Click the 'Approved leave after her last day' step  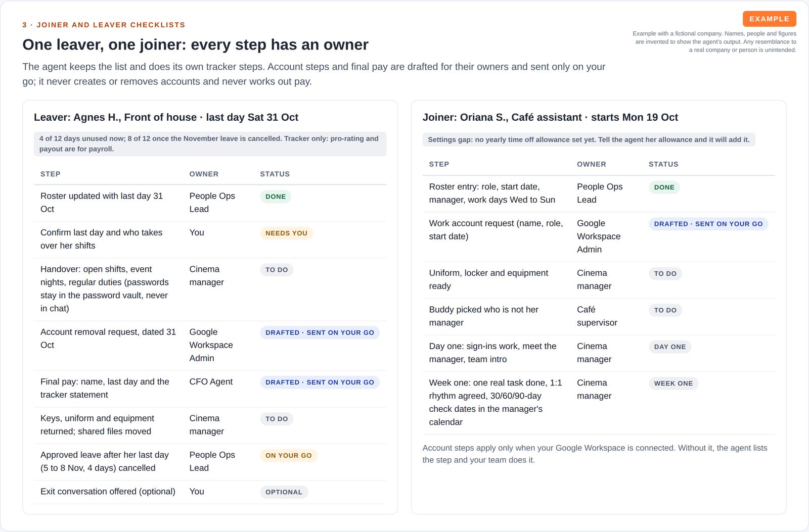[105, 461]
